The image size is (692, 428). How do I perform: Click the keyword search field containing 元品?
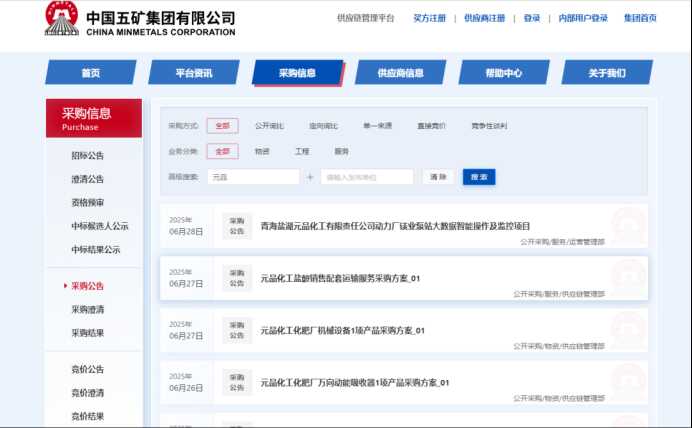[x=253, y=177]
